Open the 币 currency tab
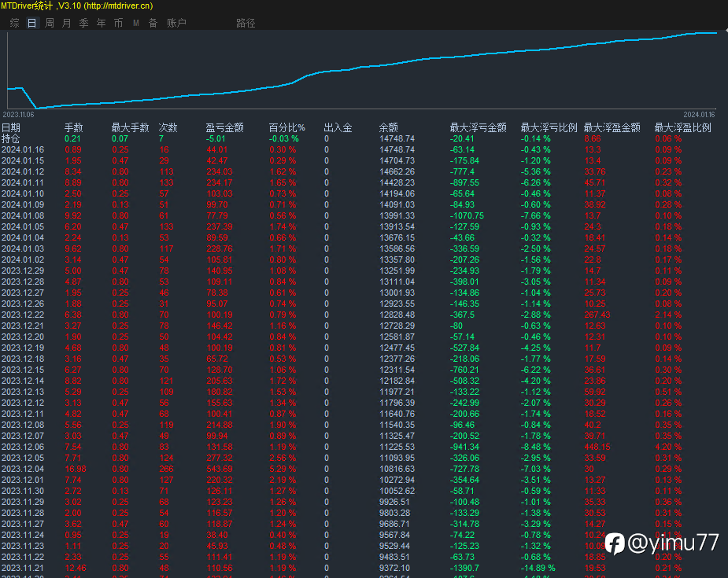 click(118, 24)
